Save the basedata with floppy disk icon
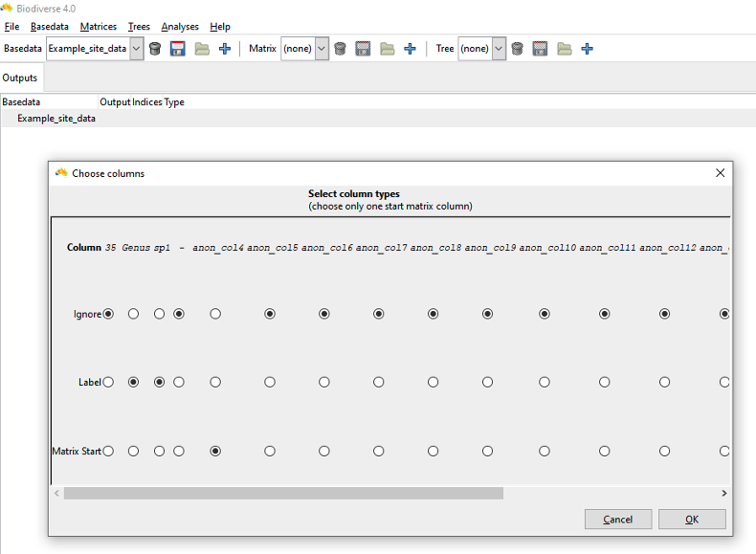Screen dimensions: 756x554 [178, 49]
